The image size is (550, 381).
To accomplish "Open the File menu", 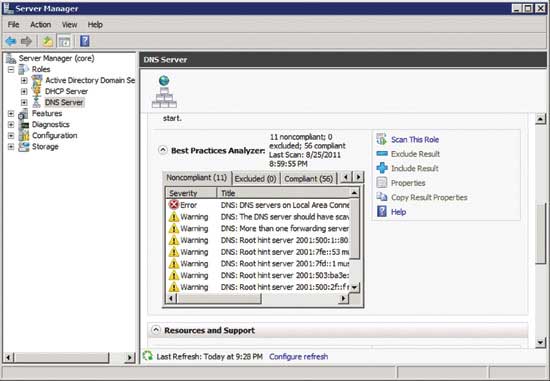I will (13, 25).
